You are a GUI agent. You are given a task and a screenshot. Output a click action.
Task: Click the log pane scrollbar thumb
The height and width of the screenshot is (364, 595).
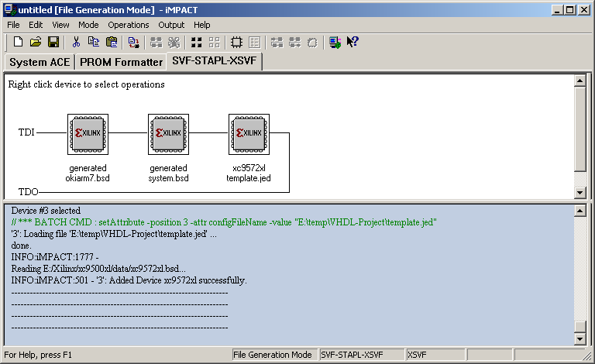pyautogui.click(x=580, y=327)
